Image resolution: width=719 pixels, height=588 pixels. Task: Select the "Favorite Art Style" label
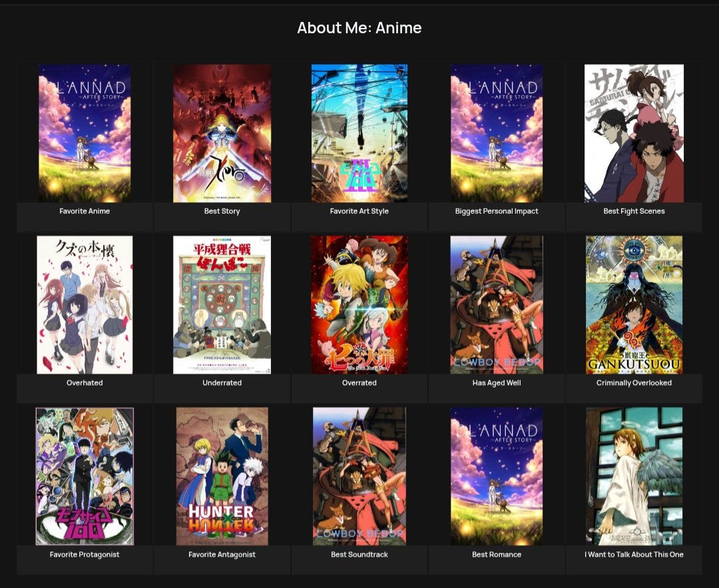click(359, 211)
